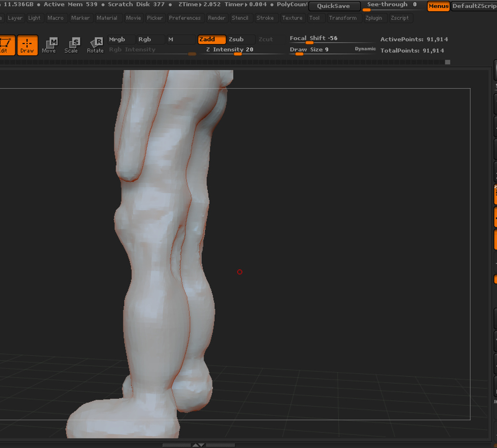Toggle the M material channel button
Image resolution: width=497 pixels, height=448 pixels.
click(x=181, y=39)
